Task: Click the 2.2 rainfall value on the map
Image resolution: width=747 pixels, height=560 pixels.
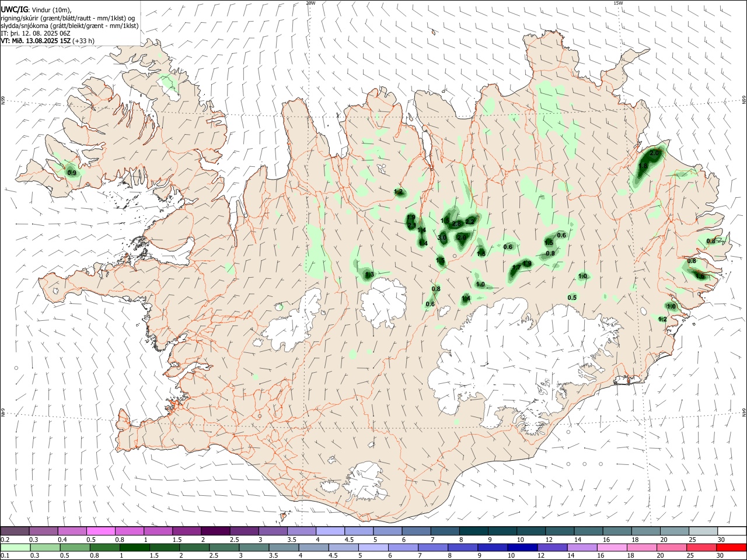Action: click(x=470, y=222)
